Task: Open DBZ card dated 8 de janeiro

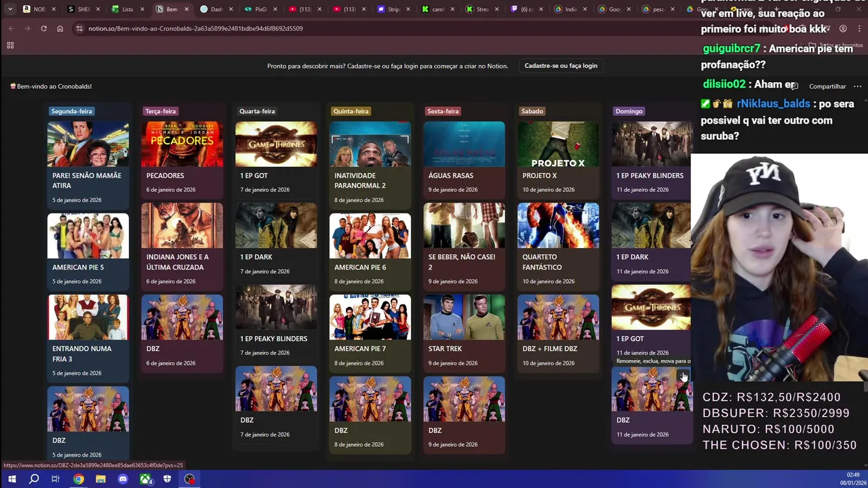Action: 370,414
